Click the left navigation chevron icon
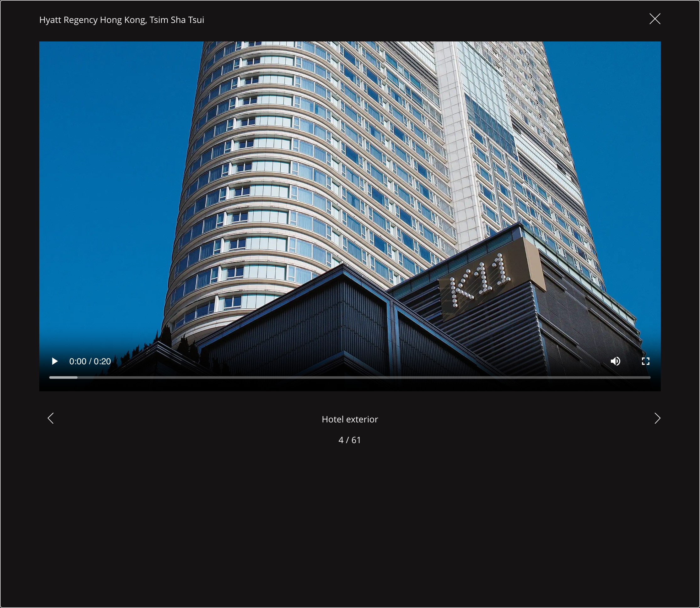 point(51,418)
